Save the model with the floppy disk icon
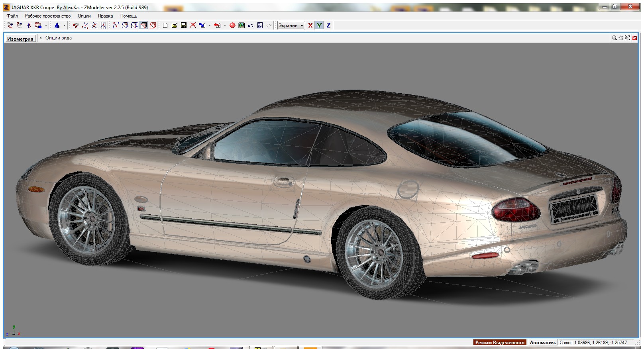The height and width of the screenshot is (349, 644). pyautogui.click(x=184, y=25)
